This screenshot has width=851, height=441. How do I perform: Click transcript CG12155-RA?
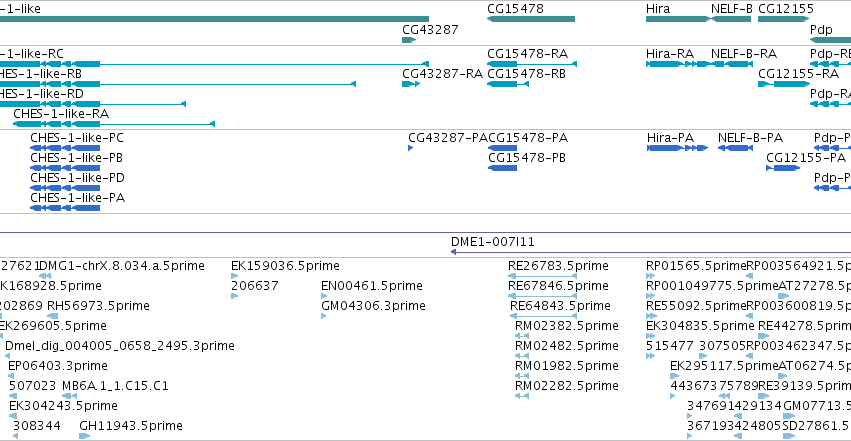pyautogui.click(x=784, y=84)
